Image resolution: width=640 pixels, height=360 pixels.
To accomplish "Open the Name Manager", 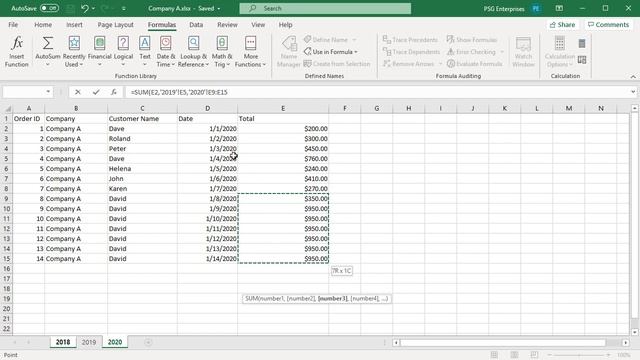I will coord(289,52).
